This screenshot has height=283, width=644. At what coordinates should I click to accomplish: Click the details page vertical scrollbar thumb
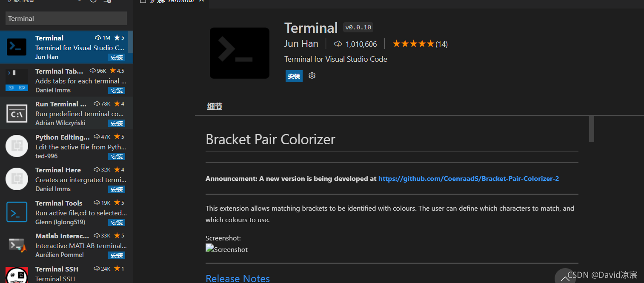tap(592, 129)
